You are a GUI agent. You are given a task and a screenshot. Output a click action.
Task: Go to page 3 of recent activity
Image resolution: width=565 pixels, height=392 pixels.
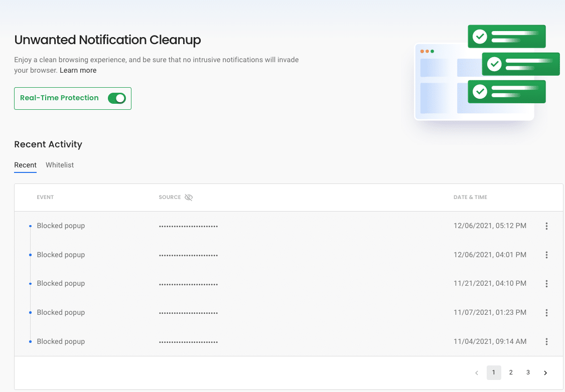528,372
